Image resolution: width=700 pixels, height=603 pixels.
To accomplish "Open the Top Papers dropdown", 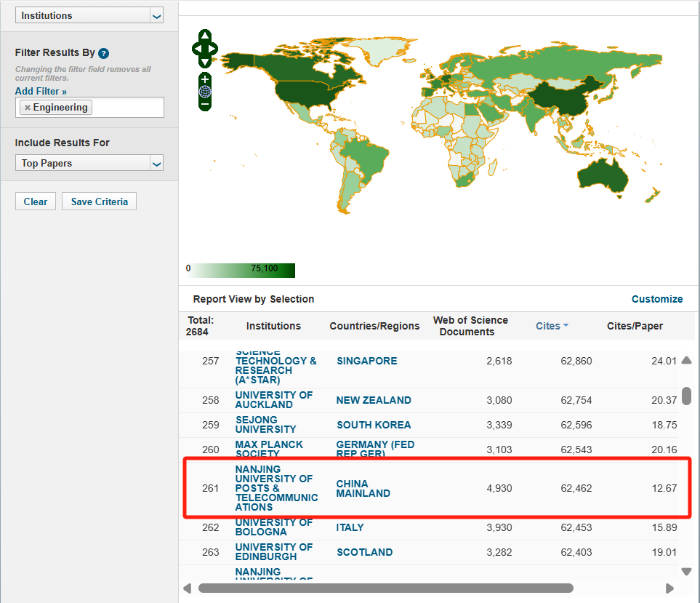I will pos(156,164).
